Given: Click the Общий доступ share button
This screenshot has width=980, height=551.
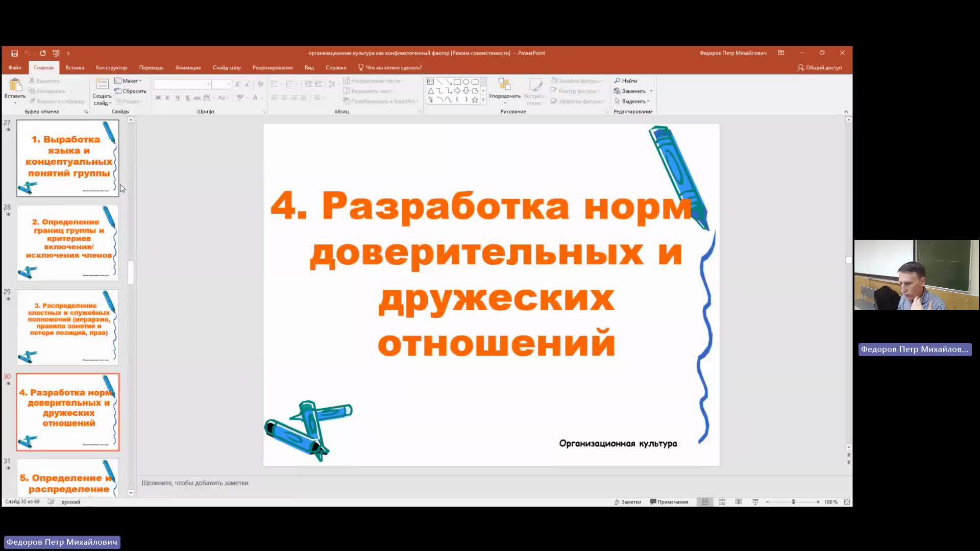Looking at the screenshot, I should [820, 67].
